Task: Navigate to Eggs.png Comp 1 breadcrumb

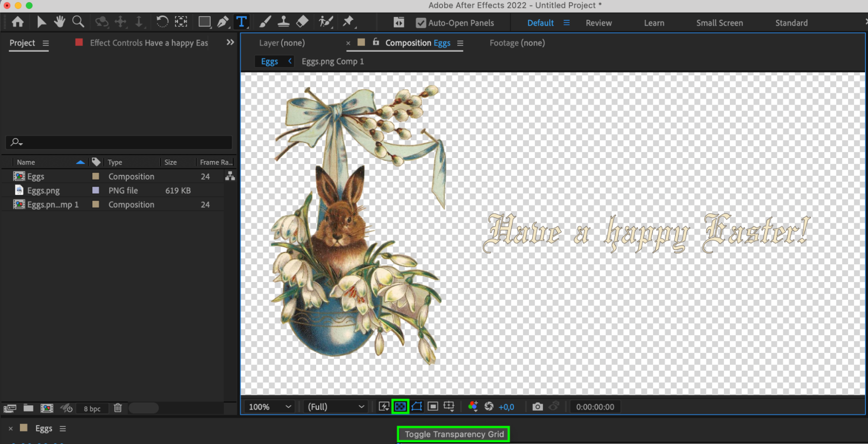Action: (333, 62)
